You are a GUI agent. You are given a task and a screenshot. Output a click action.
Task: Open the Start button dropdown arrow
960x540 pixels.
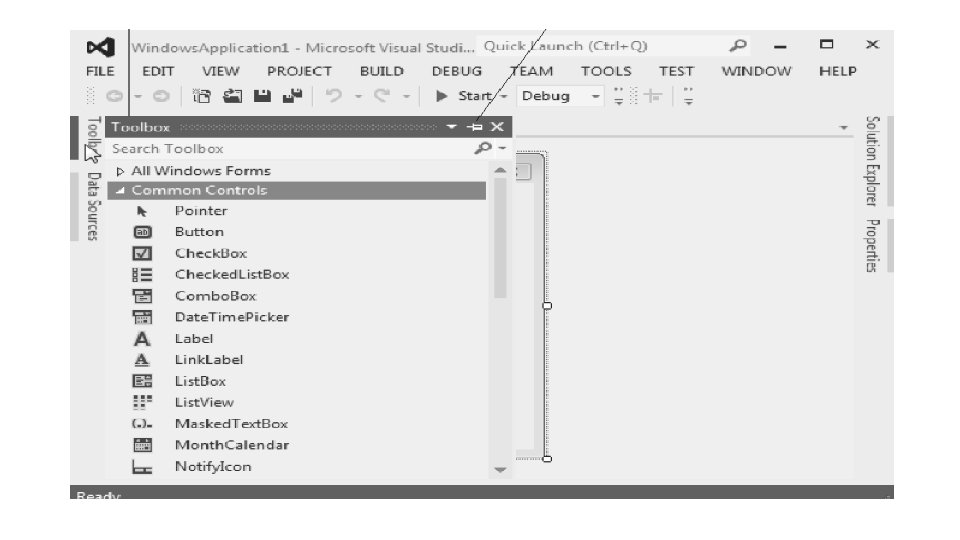(x=503, y=97)
